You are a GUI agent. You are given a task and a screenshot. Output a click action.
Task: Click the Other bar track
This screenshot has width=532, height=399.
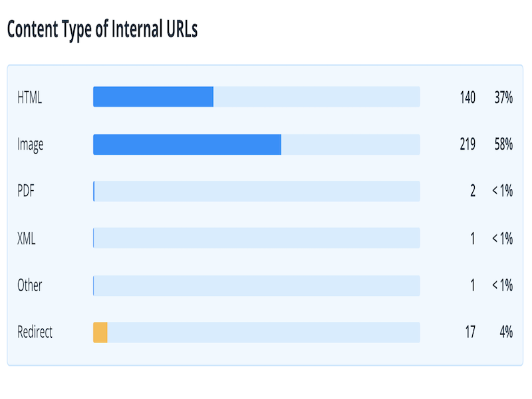pyautogui.click(x=257, y=285)
